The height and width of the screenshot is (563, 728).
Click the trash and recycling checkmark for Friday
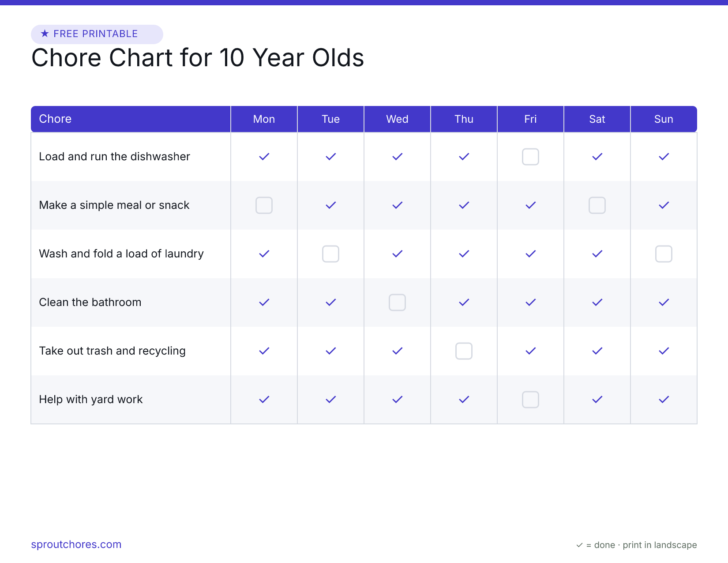point(530,351)
